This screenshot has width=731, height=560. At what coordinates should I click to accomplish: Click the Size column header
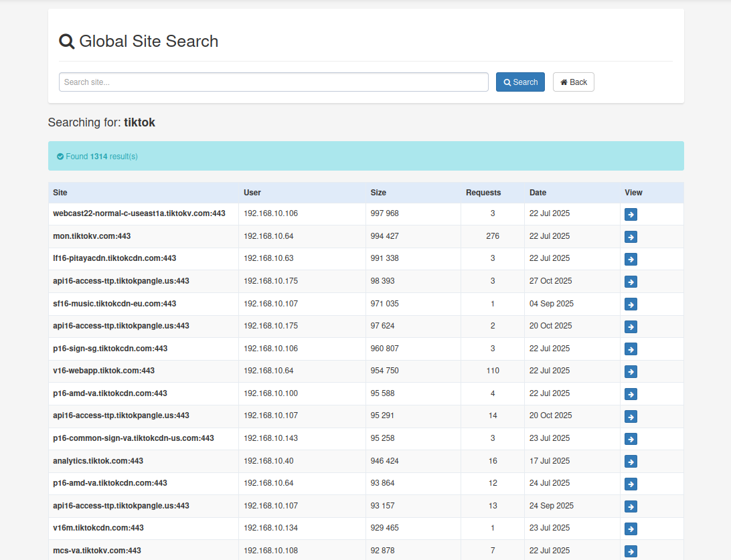[x=378, y=193]
